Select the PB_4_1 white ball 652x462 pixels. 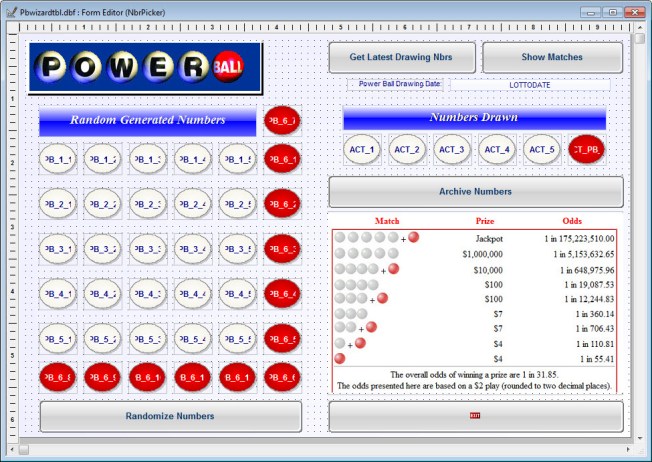pos(58,294)
